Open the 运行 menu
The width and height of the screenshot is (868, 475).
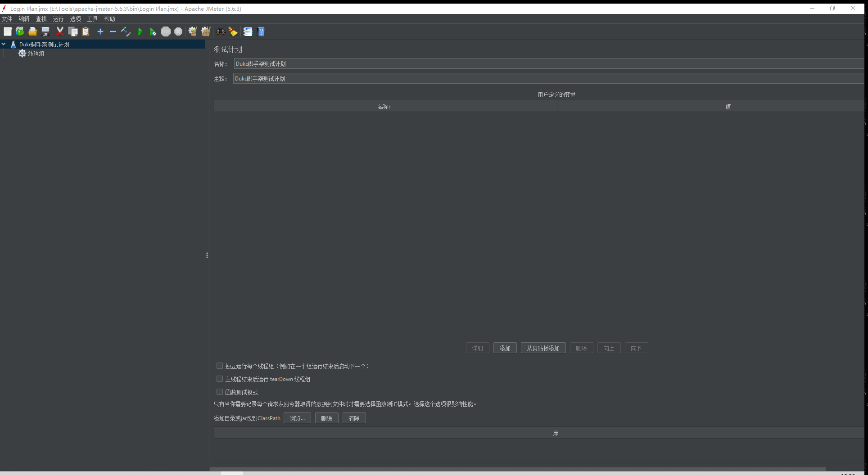click(58, 19)
